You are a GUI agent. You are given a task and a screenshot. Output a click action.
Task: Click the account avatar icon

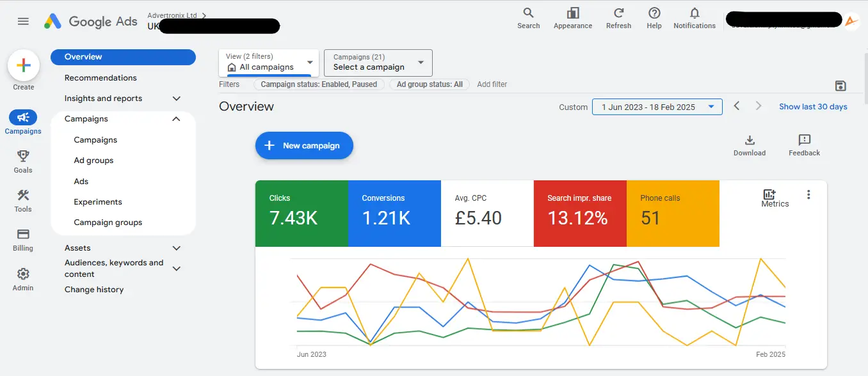(851, 21)
